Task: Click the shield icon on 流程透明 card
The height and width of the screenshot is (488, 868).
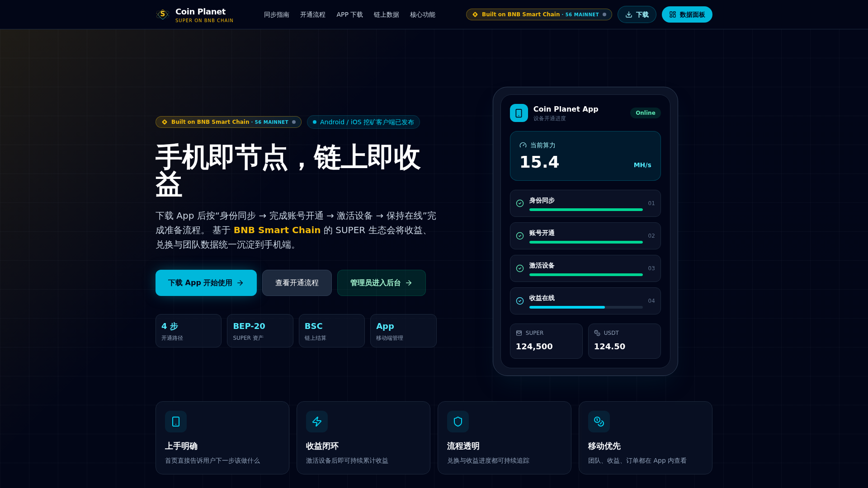Action: pos(458,422)
